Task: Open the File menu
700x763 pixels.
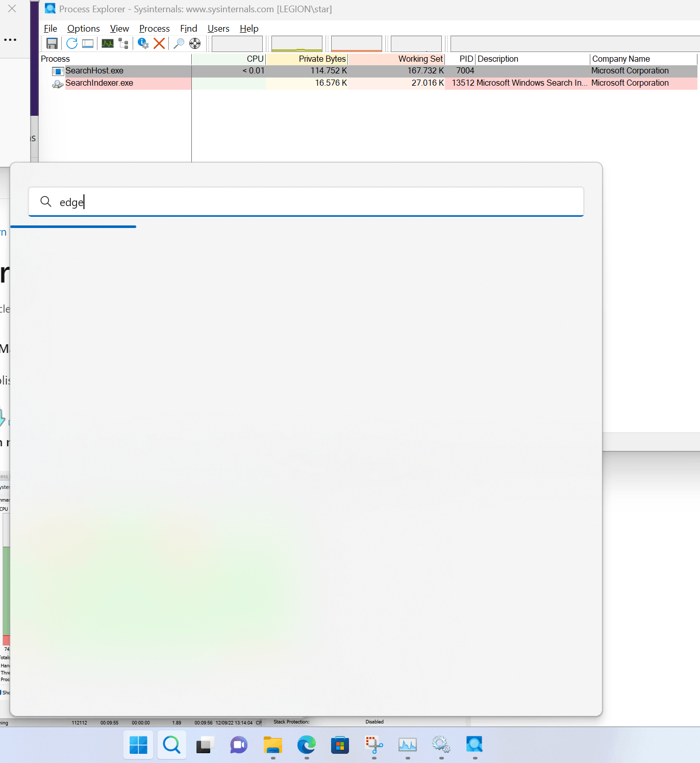Action: 51,29
